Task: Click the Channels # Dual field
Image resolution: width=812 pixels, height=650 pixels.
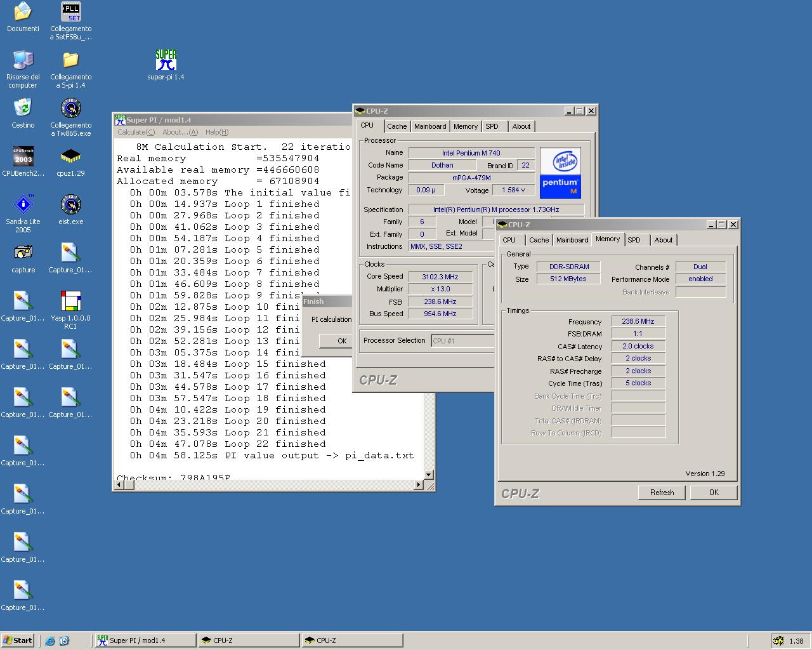Action: [x=700, y=267]
